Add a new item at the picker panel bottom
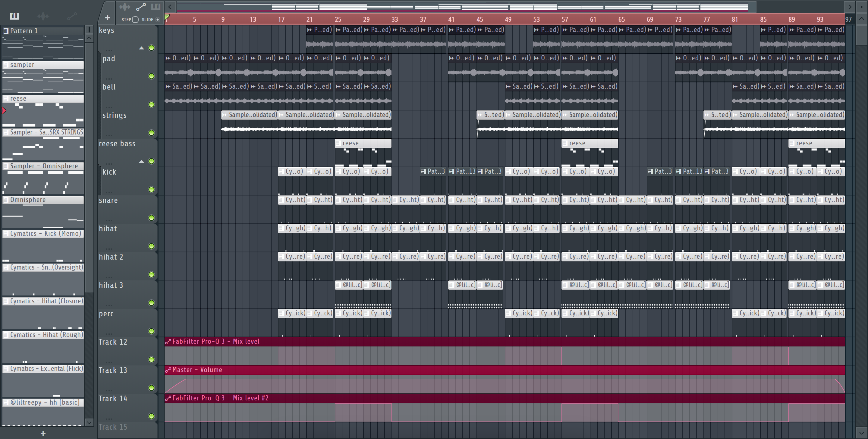Viewport: 868px width, 439px height. (x=43, y=433)
